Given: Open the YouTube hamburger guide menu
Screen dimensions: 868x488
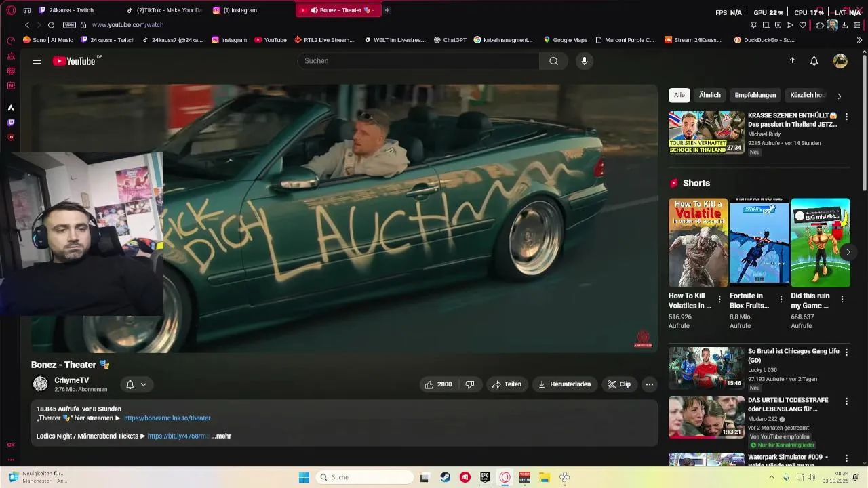Looking at the screenshot, I should coord(37,61).
